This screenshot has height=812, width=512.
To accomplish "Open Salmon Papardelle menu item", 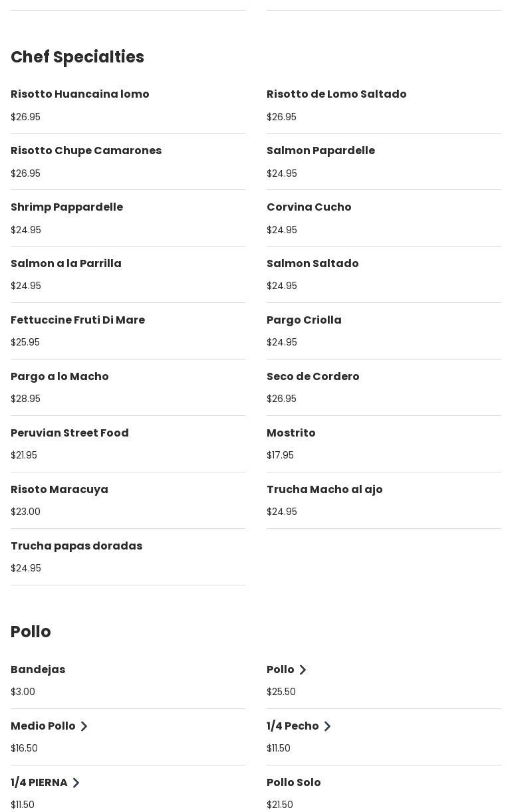I will [320, 151].
